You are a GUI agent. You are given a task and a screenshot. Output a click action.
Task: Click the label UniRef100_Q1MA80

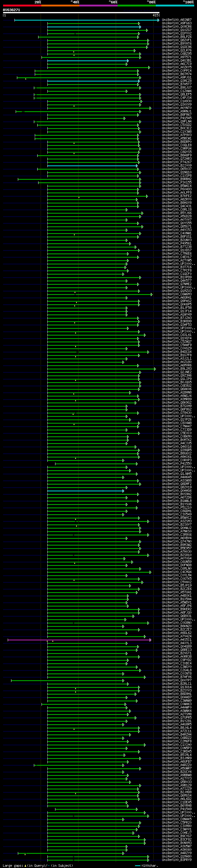176,856
